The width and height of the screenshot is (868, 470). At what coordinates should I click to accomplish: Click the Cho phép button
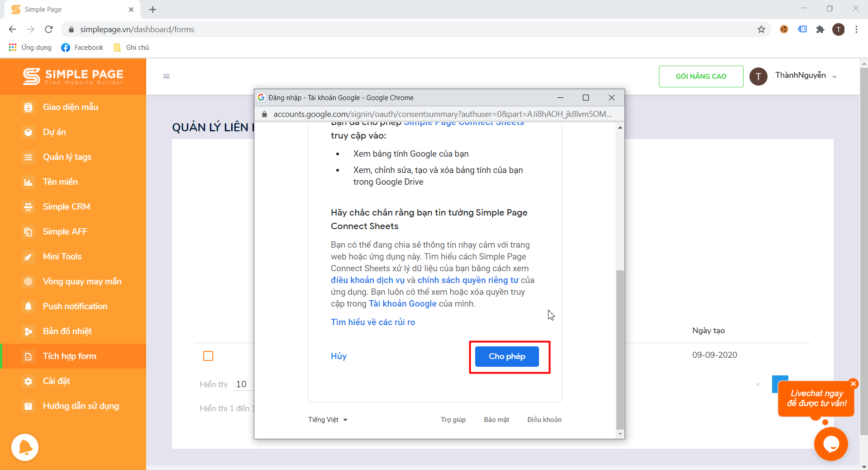pyautogui.click(x=507, y=356)
